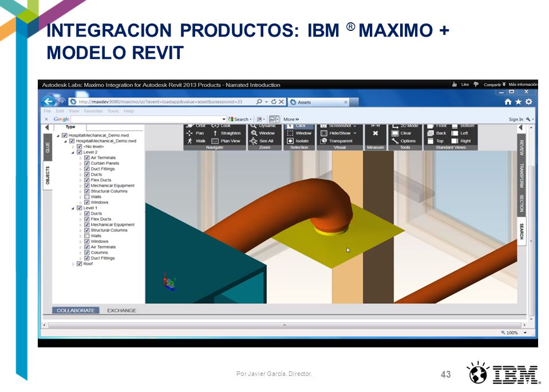Uncheck Level 2 Mechanical Equipment checkbox
The image size is (549, 392).
point(87,186)
